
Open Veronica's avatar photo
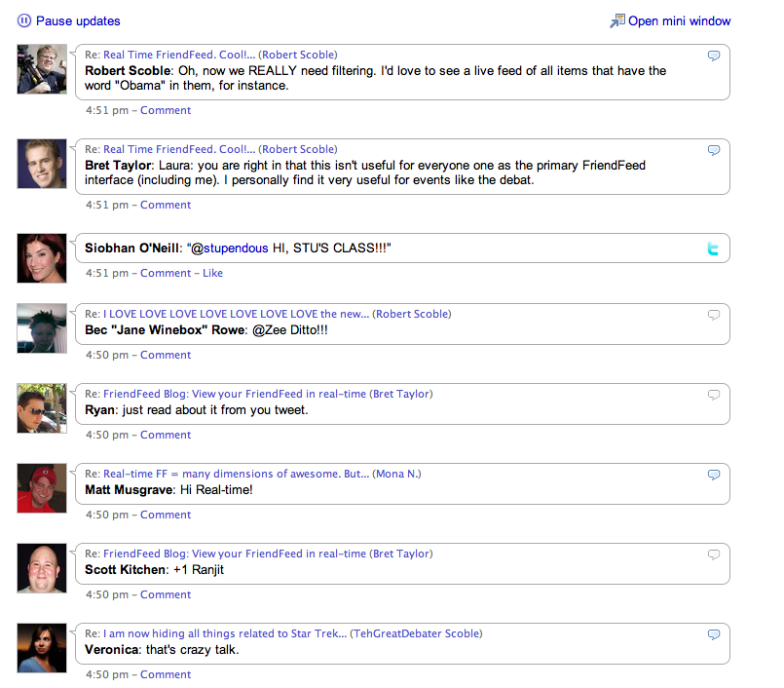click(42, 648)
